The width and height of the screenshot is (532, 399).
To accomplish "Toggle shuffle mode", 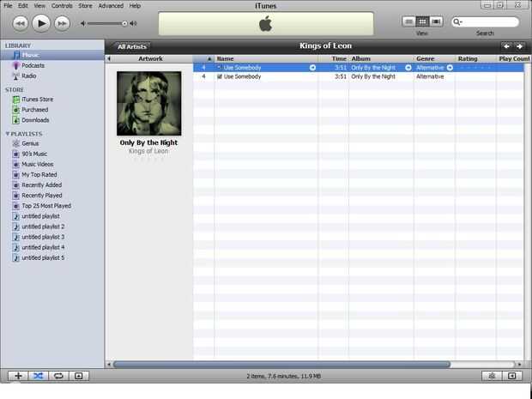I will (x=38, y=376).
